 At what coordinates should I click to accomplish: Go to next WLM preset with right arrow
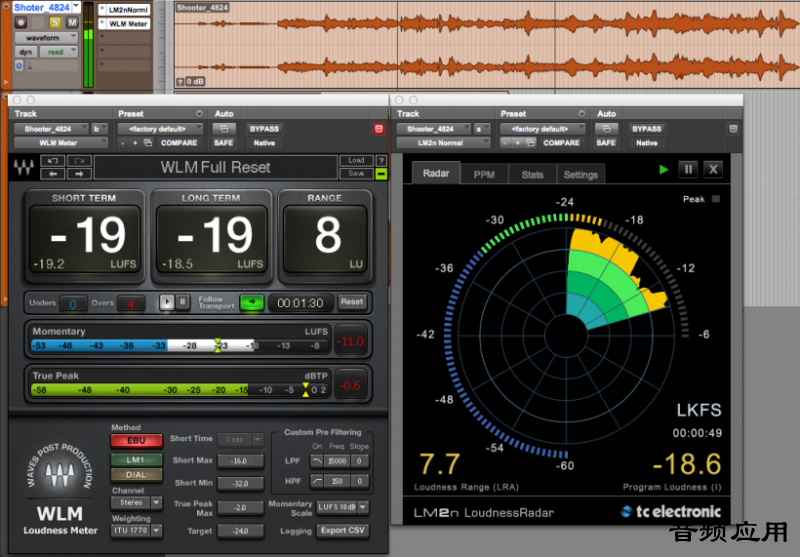79,174
